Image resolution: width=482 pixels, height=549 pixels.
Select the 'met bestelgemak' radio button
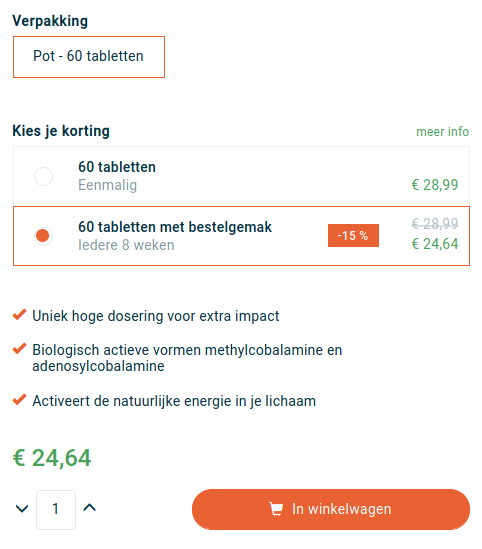pos(43,236)
